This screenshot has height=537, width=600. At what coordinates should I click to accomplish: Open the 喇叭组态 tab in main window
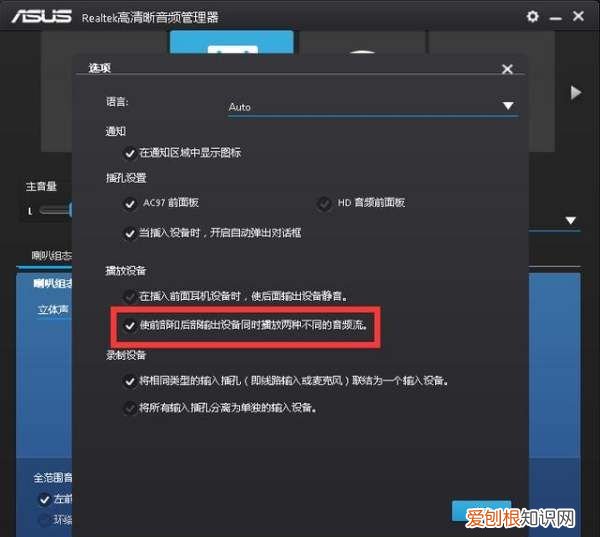click(x=51, y=256)
